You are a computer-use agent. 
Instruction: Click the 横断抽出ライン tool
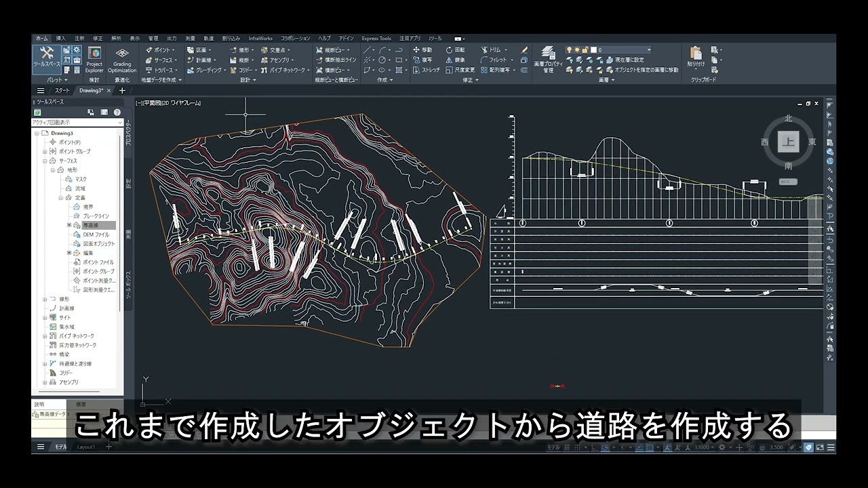335,60
